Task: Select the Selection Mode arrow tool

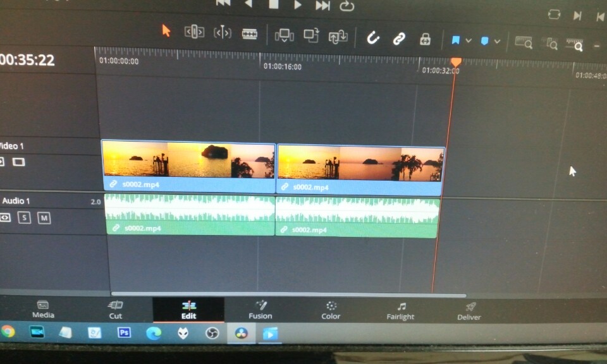Action: point(166,30)
